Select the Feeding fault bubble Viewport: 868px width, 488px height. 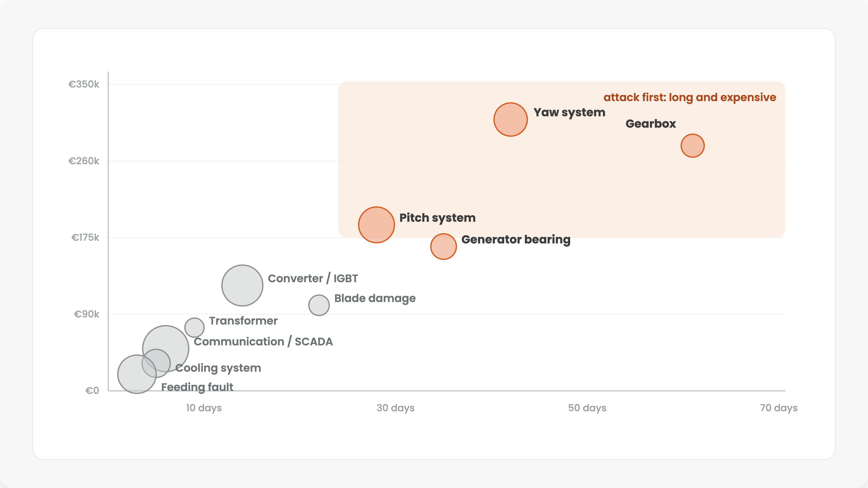(137, 374)
